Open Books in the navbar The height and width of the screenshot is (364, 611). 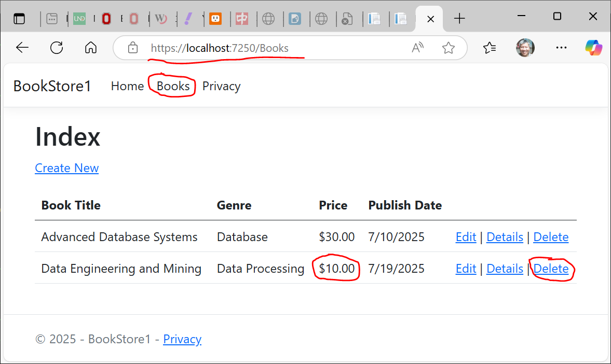(x=173, y=86)
